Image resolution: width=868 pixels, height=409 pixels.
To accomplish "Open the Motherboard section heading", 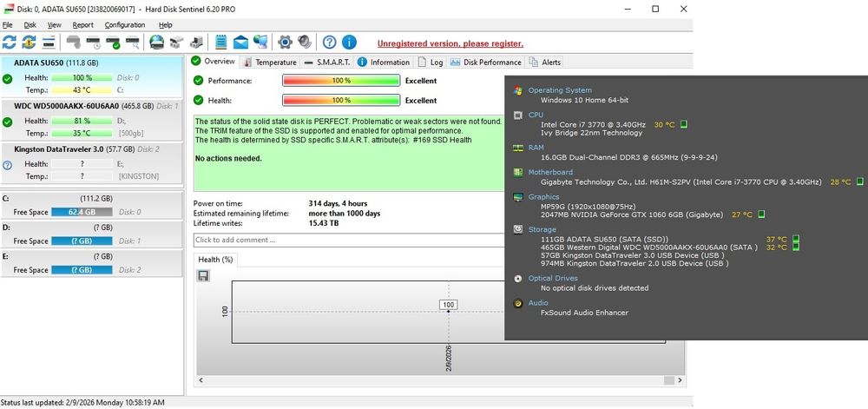I will [550, 172].
